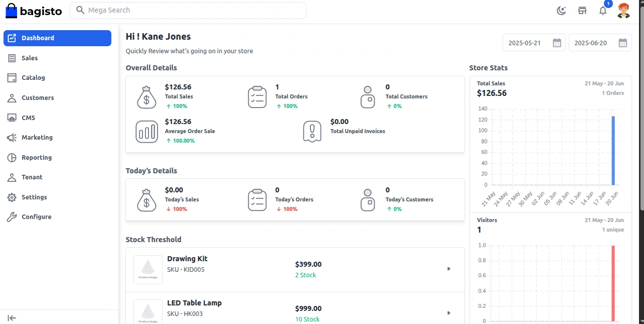Open calendar for the 2025-05-21 start date
The image size is (644, 324).
[x=557, y=43]
